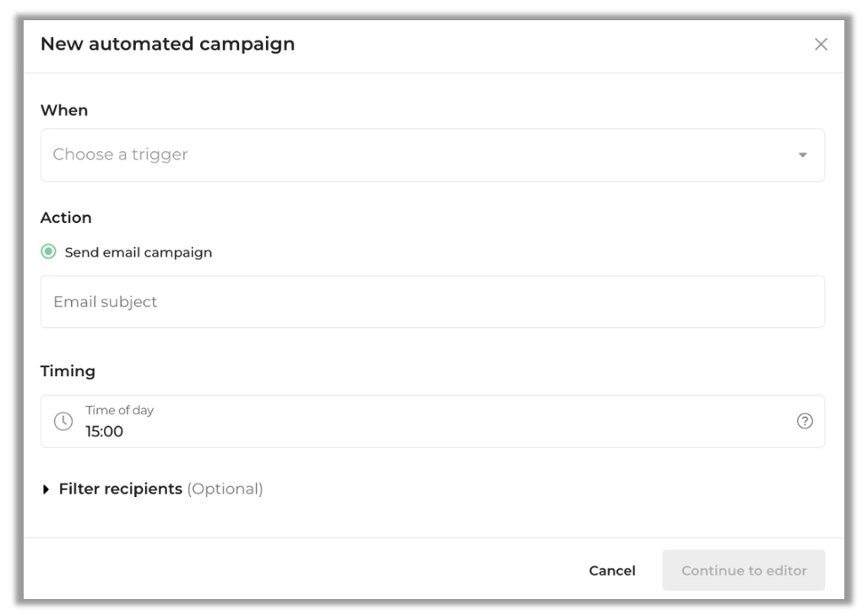Click the Send email campaign label
The image size is (868, 616).
pyautogui.click(x=138, y=252)
